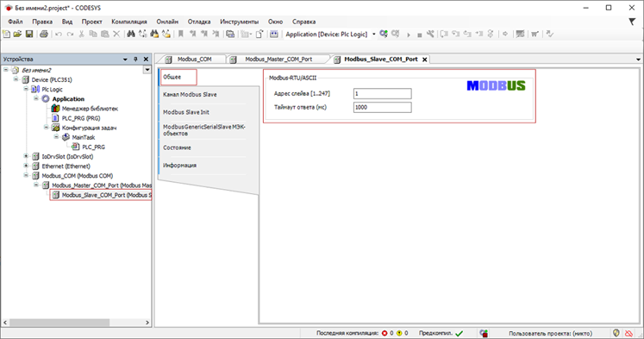Switch to the Modbus_COM editor tab

pos(194,60)
